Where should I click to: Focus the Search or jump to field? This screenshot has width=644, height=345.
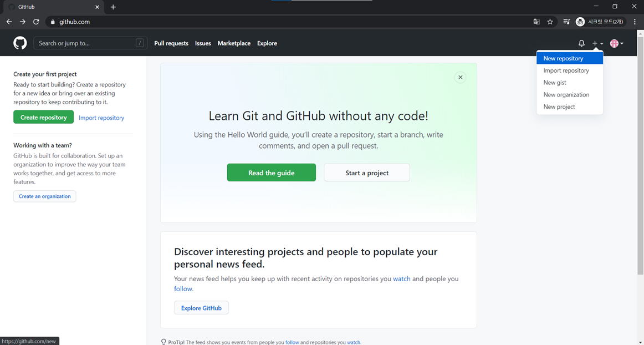click(90, 43)
